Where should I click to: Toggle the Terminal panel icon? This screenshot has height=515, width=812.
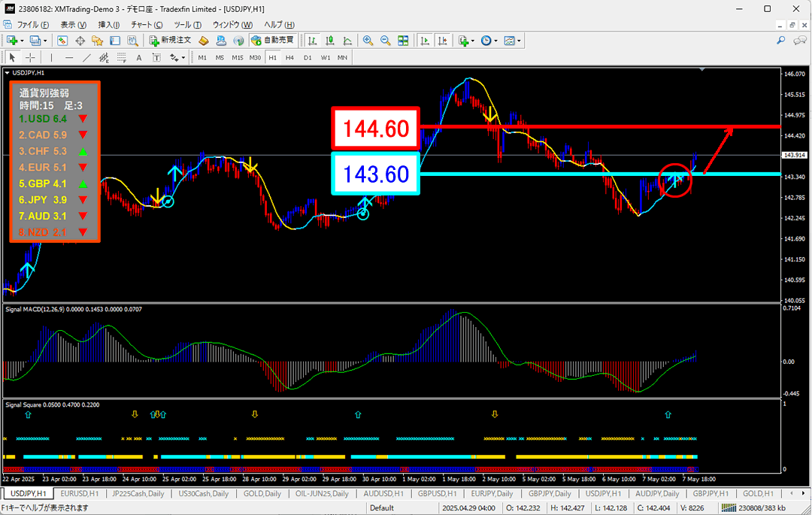[115, 41]
